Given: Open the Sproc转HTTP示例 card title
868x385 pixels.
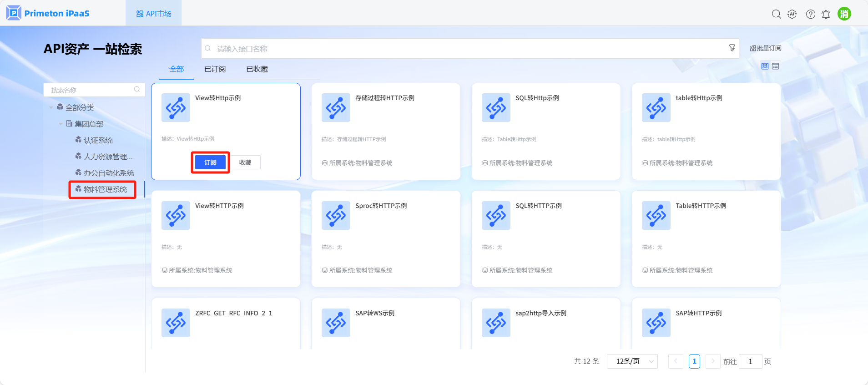Looking at the screenshot, I should (x=381, y=206).
